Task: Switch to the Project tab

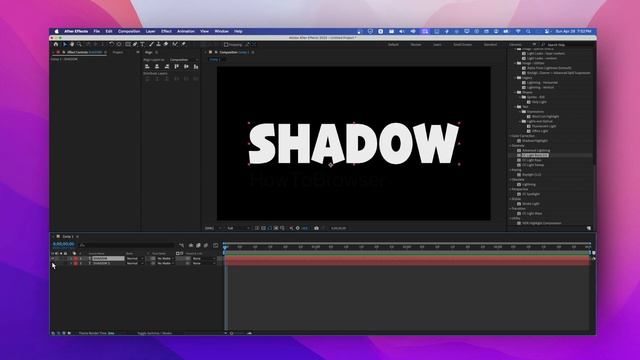Action: pos(118,52)
